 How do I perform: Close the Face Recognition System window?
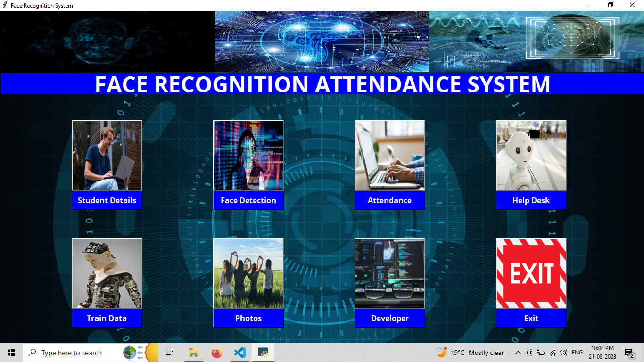point(633,5)
